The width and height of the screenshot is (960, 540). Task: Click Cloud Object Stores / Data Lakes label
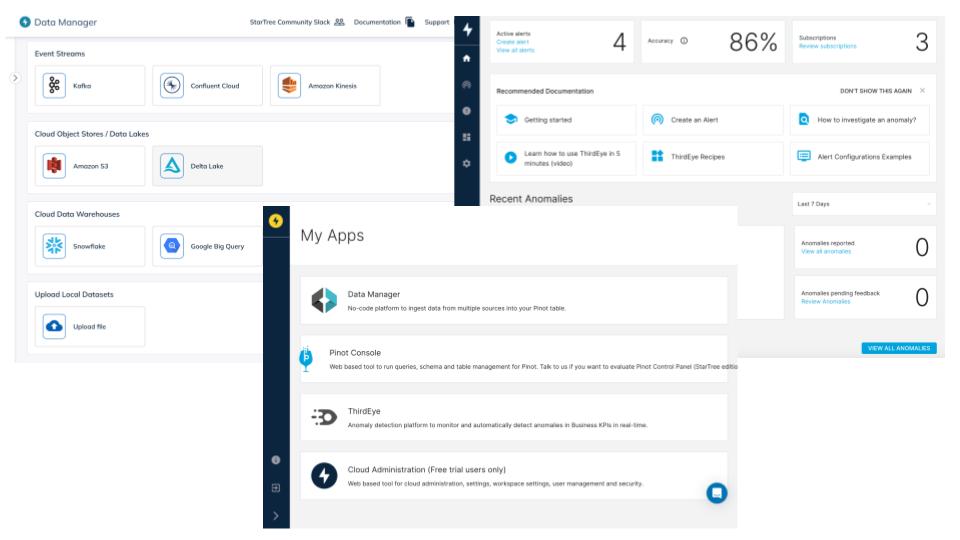click(x=92, y=134)
